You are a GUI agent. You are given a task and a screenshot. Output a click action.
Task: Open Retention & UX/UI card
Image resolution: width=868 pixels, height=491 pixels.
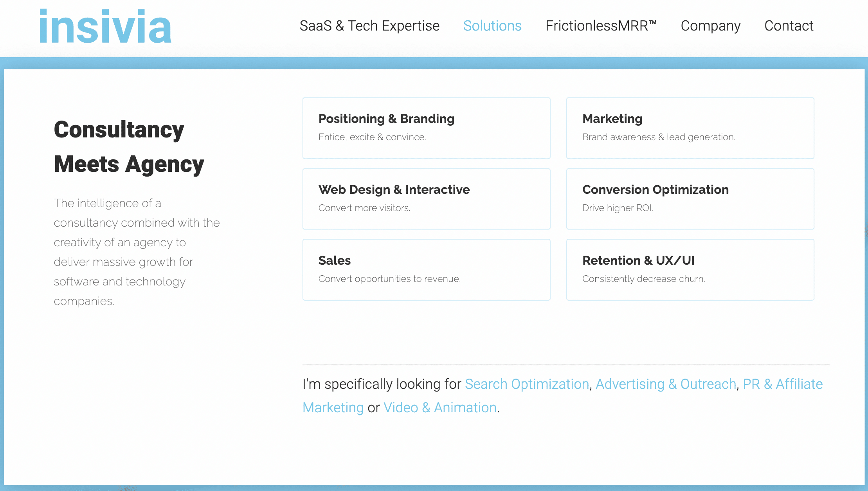click(690, 270)
